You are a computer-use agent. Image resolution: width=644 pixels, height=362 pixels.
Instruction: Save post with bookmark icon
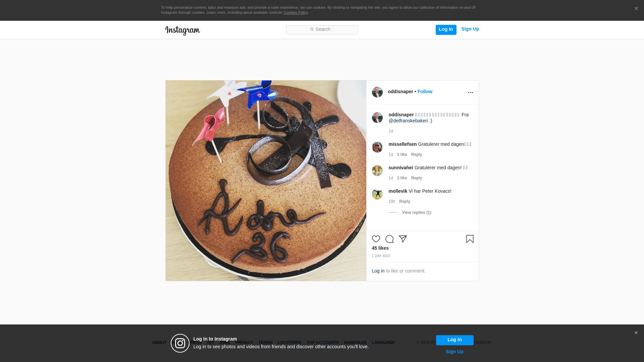470,239
